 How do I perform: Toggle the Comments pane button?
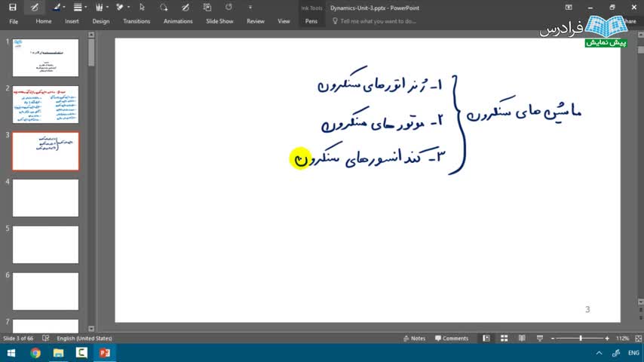coord(452,338)
